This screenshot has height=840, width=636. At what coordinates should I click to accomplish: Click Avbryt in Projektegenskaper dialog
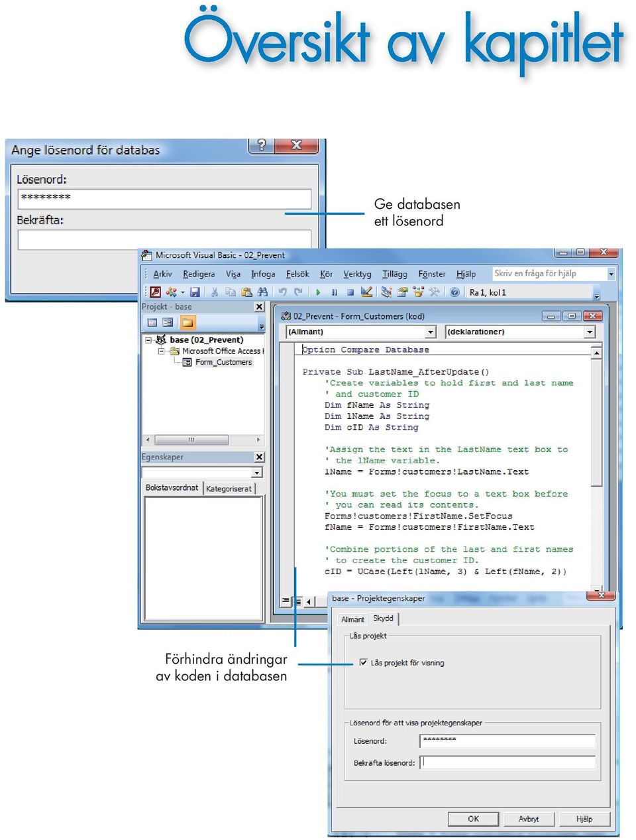(529, 819)
